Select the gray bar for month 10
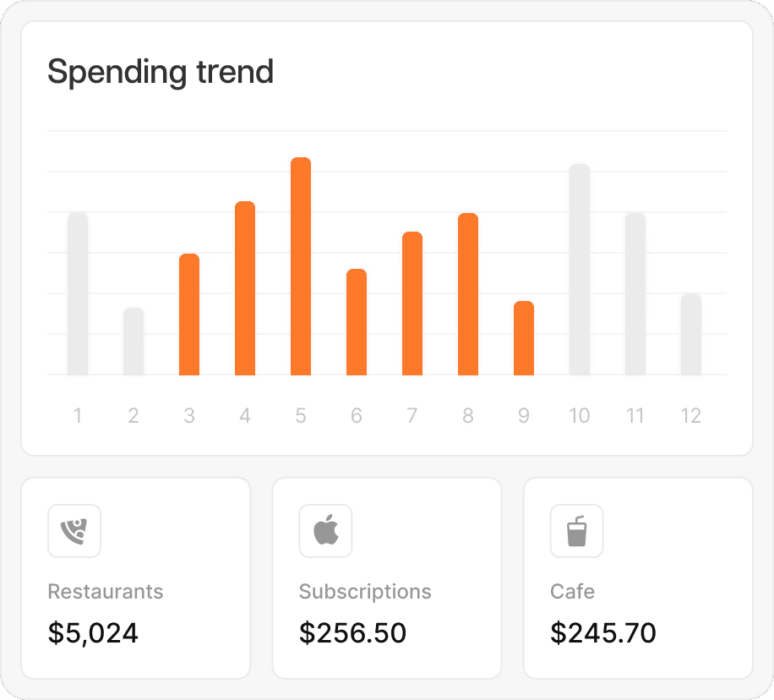This screenshot has width=774, height=700. (580, 271)
